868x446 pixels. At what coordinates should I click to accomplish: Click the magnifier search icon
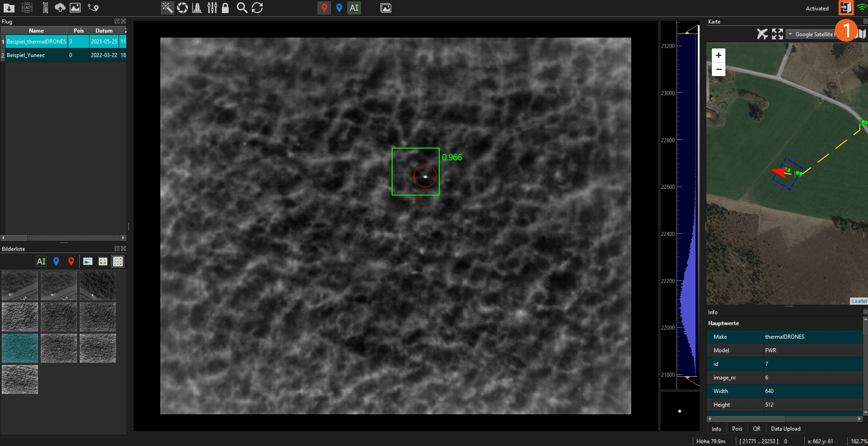tap(242, 8)
